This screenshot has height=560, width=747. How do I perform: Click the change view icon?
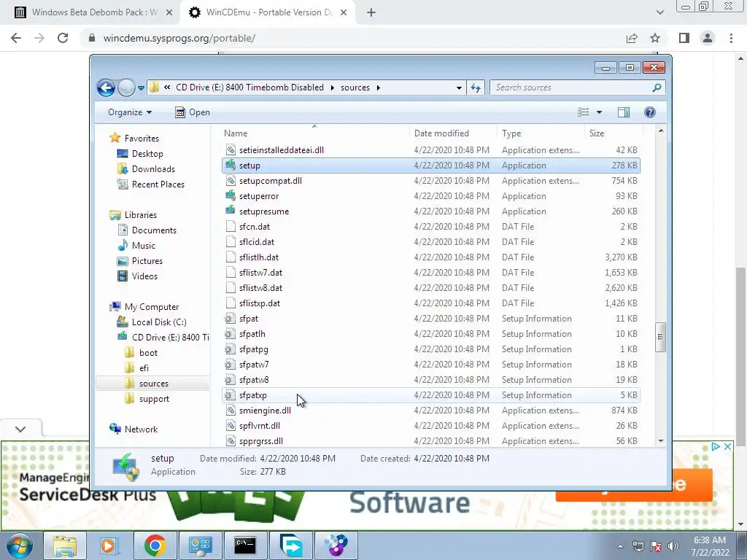(583, 112)
